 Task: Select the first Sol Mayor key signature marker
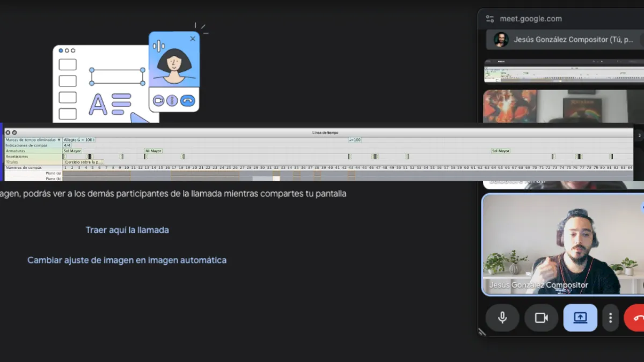[72, 151]
